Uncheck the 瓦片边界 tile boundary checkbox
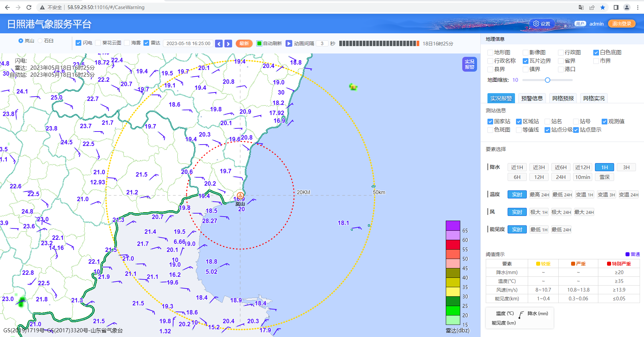The image size is (644, 337). click(x=525, y=61)
